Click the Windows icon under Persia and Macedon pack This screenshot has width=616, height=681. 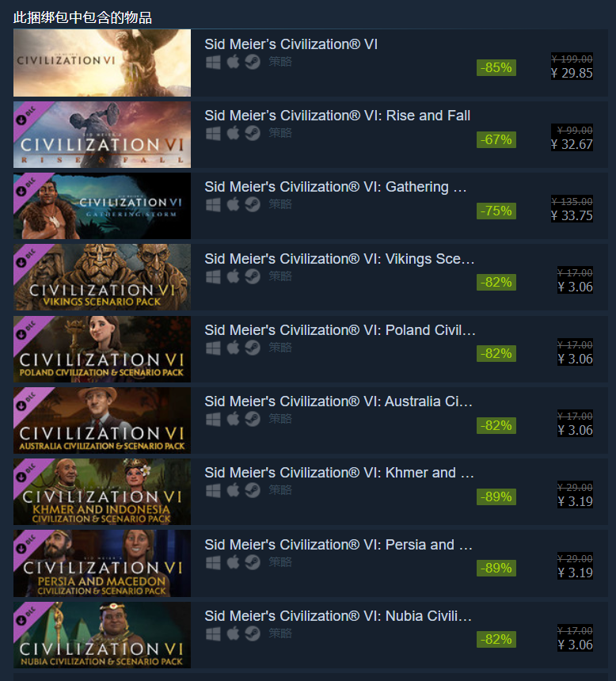pos(213,562)
